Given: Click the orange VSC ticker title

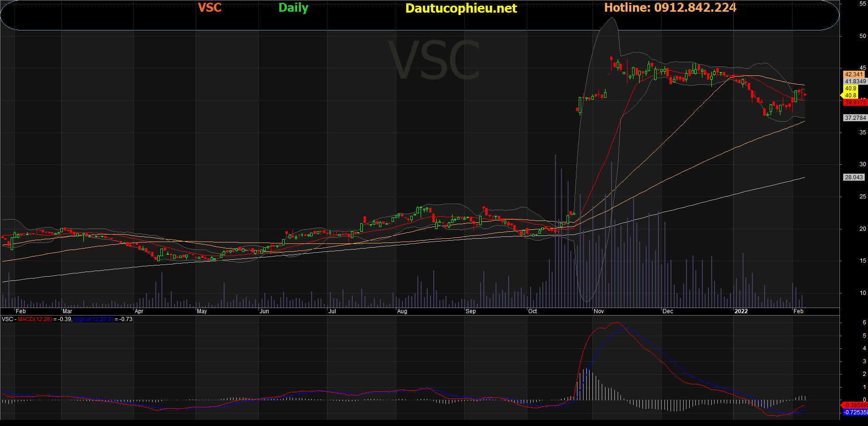Looking at the screenshot, I should point(210,8).
